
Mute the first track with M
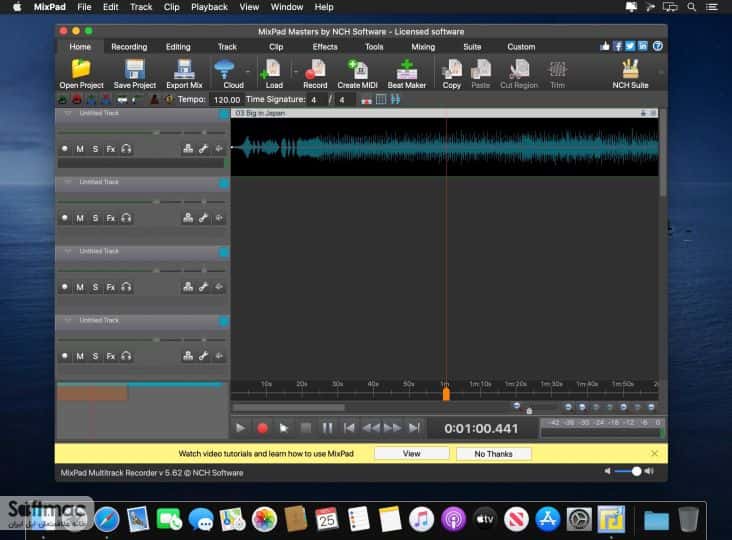point(80,149)
